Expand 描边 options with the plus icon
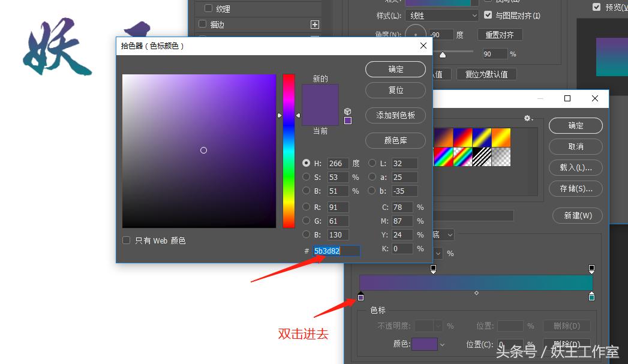Image resolution: width=628 pixels, height=364 pixels. [314, 24]
